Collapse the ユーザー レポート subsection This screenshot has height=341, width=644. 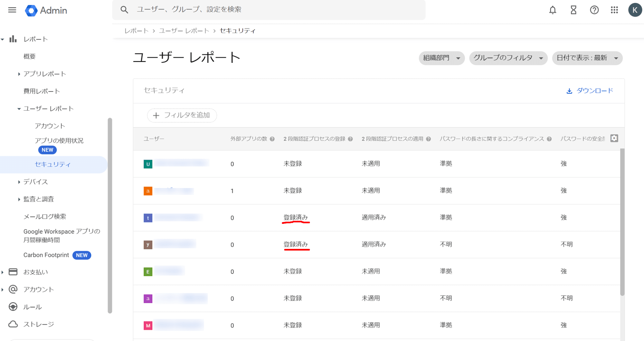click(x=19, y=109)
